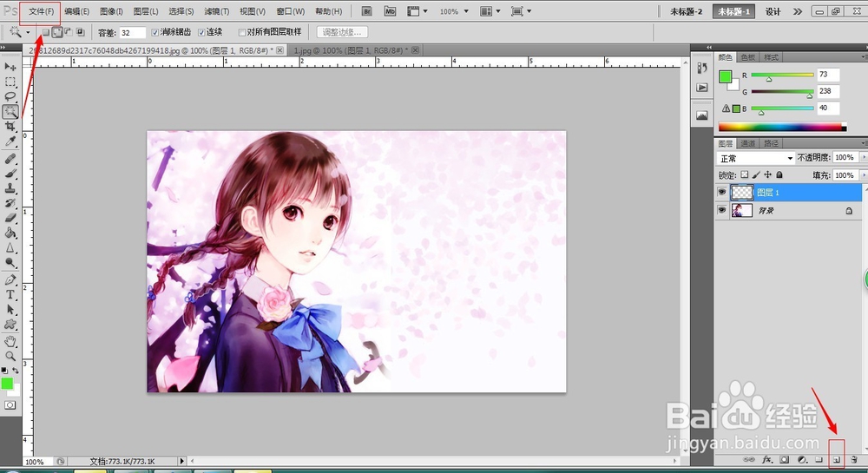This screenshot has height=473, width=868.
Task: Choose Add to Selection mode button
Action: click(57, 32)
